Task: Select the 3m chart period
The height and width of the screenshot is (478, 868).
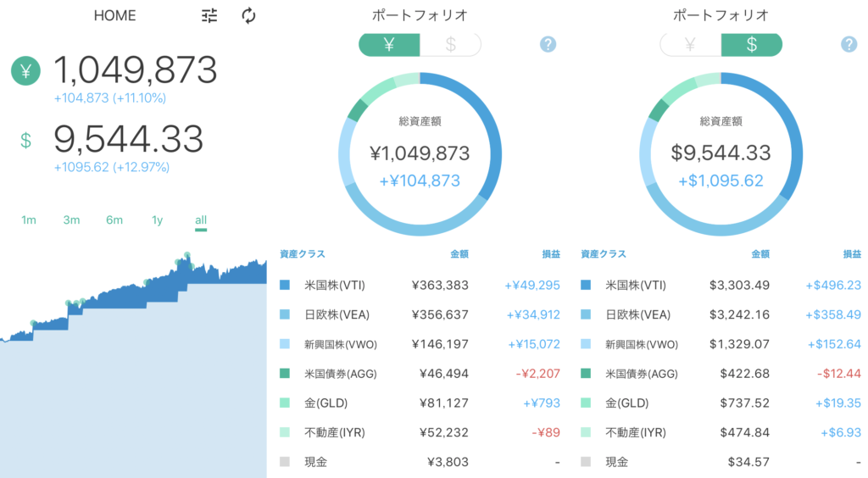Action: tap(71, 220)
